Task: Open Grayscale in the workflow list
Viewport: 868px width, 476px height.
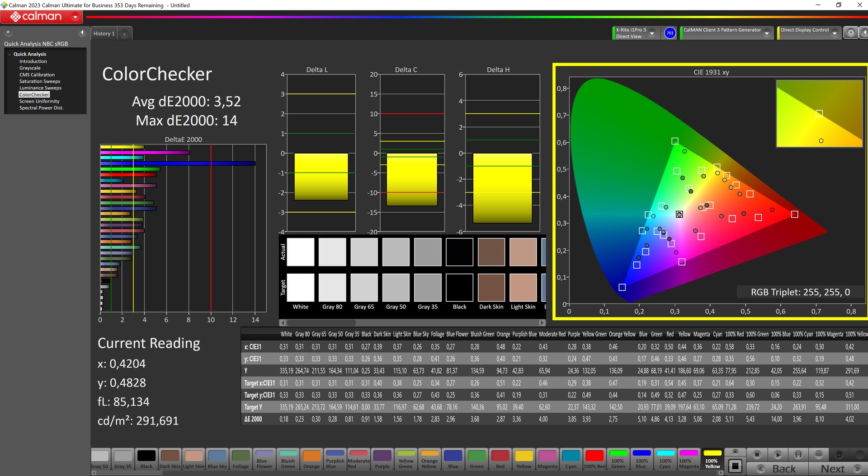Action: point(30,68)
